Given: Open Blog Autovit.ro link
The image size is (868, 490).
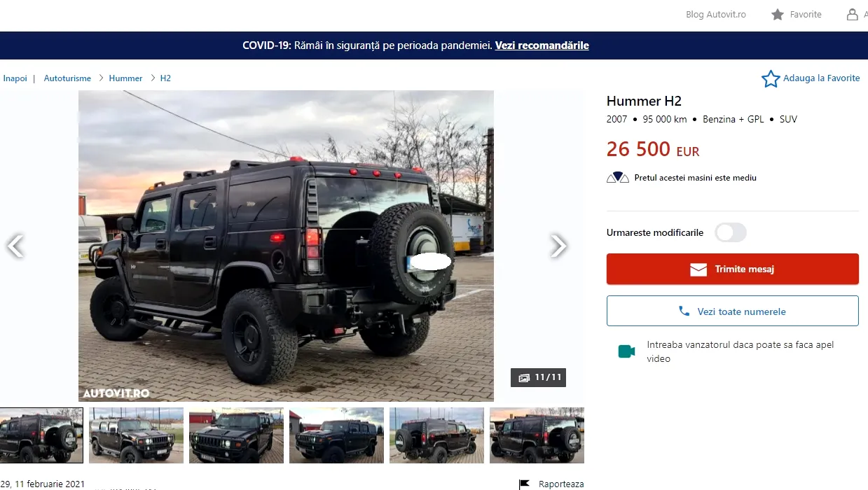Looking at the screenshot, I should pos(716,14).
